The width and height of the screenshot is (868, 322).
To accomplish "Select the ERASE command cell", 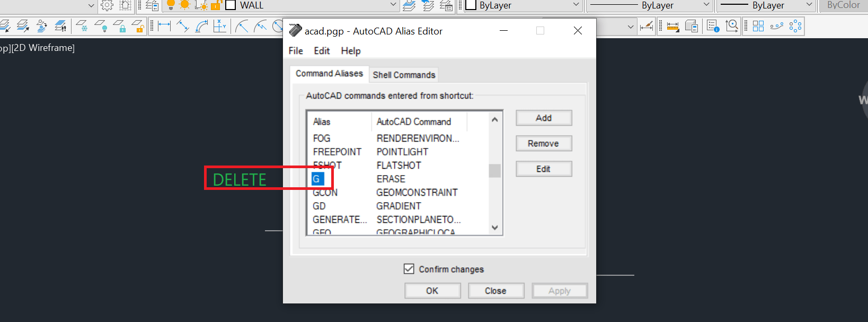I will 391,179.
